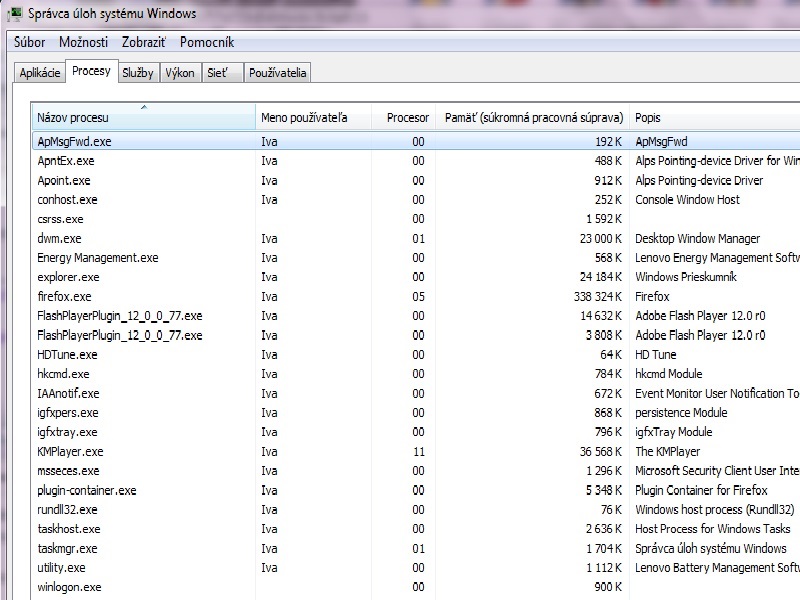Switch to the Výkon tab
The width and height of the screenshot is (800, 600).
[x=180, y=73]
